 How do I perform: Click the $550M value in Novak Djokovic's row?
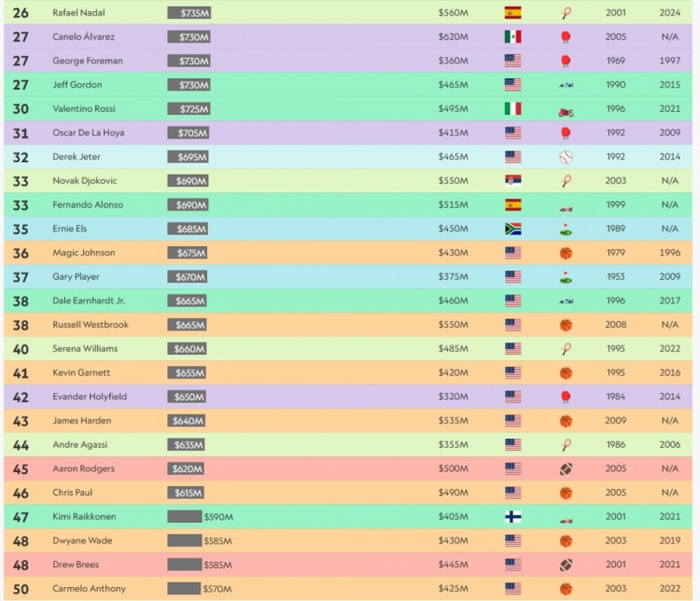453,181
